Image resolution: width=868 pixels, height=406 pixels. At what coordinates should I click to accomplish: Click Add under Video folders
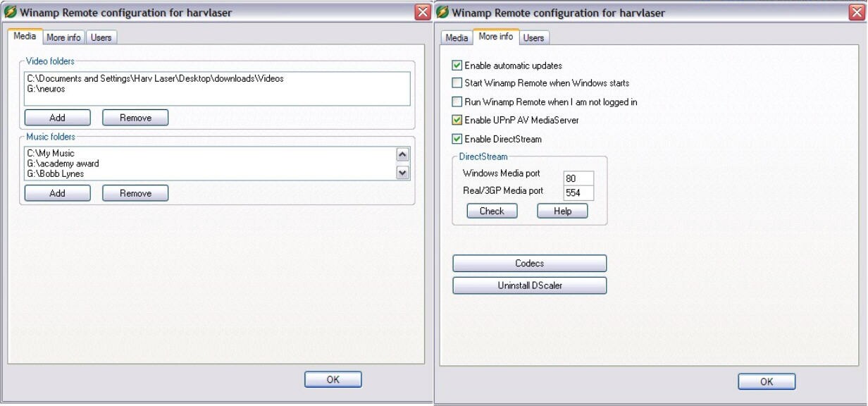pyautogui.click(x=57, y=118)
